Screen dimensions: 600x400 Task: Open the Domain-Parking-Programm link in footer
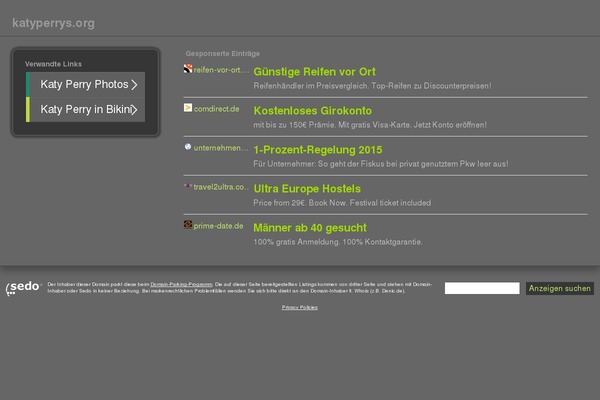pos(181,284)
